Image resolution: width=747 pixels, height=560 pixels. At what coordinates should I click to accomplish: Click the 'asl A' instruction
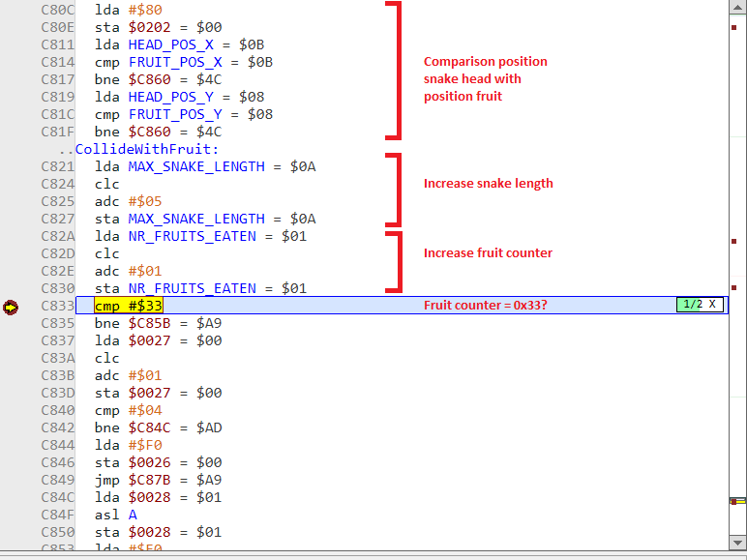tap(116, 515)
